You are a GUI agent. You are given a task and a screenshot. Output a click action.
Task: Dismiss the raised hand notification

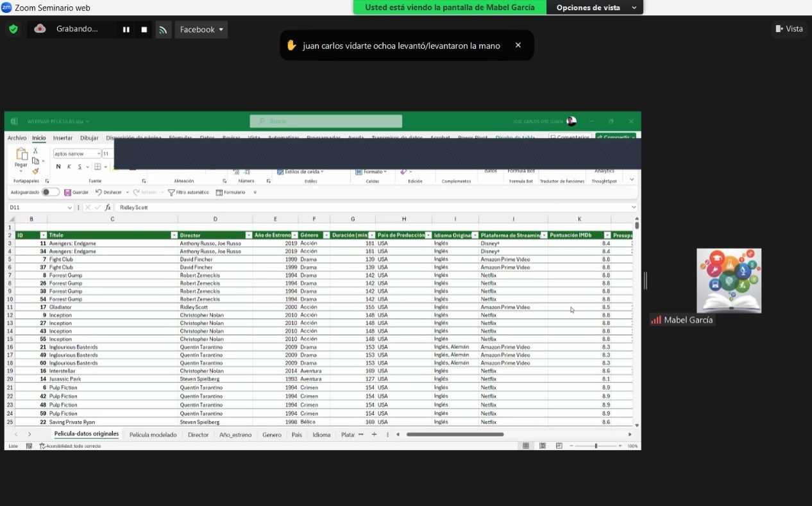point(518,46)
